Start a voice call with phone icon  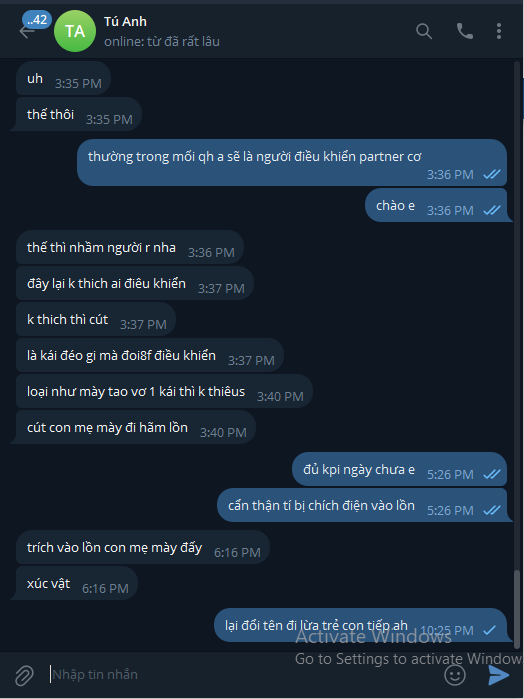[x=465, y=31]
